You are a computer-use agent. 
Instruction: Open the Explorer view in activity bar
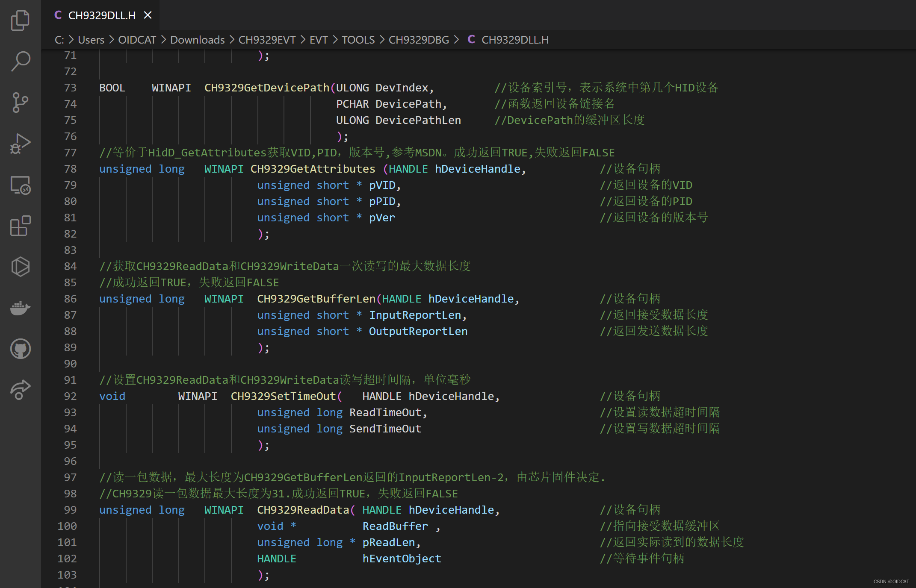20,20
